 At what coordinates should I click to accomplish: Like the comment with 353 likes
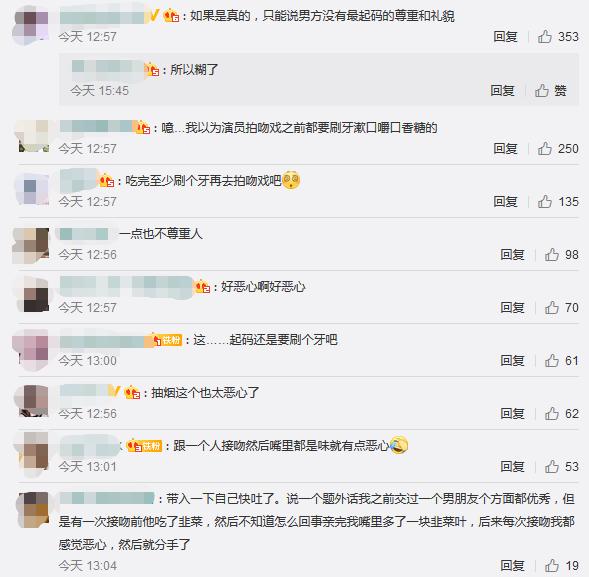(x=545, y=37)
